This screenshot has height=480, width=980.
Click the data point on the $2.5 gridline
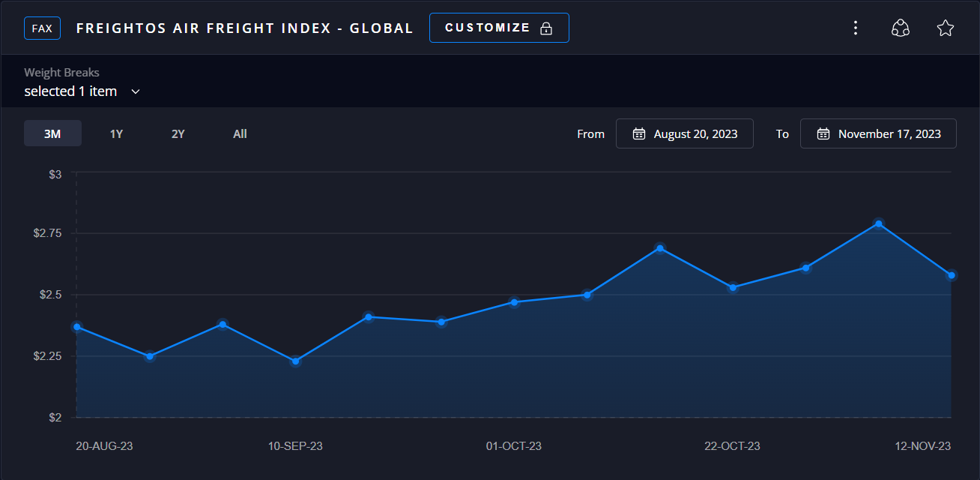587,295
